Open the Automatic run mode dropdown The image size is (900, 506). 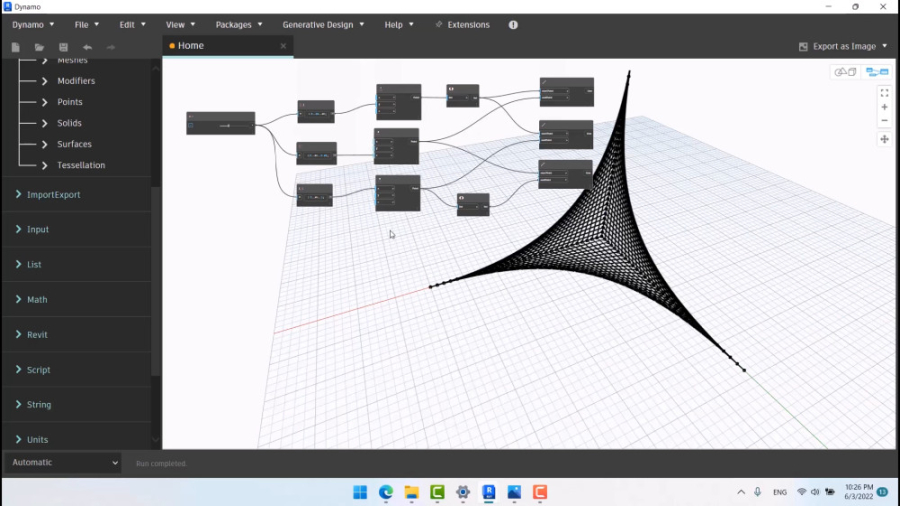[63, 462]
